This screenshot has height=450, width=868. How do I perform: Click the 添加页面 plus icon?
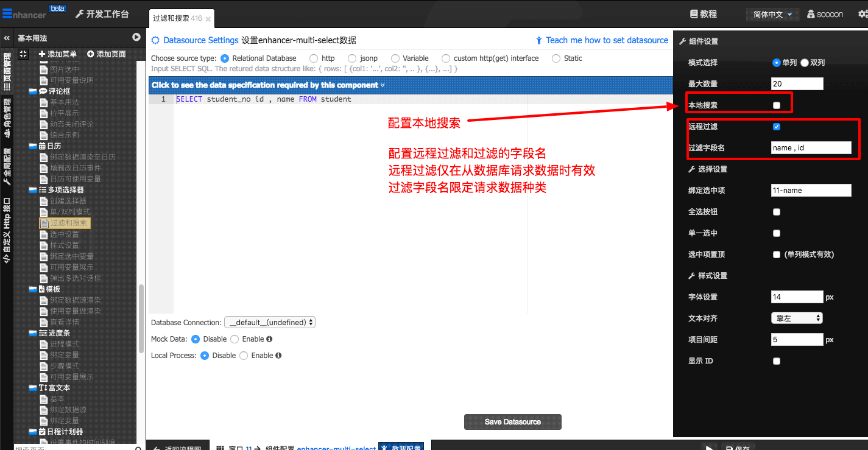(x=91, y=54)
